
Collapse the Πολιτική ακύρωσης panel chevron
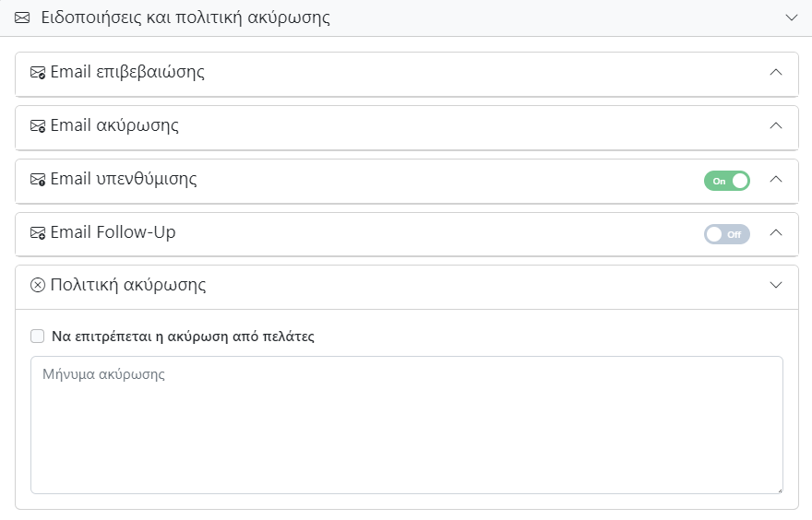tap(776, 285)
